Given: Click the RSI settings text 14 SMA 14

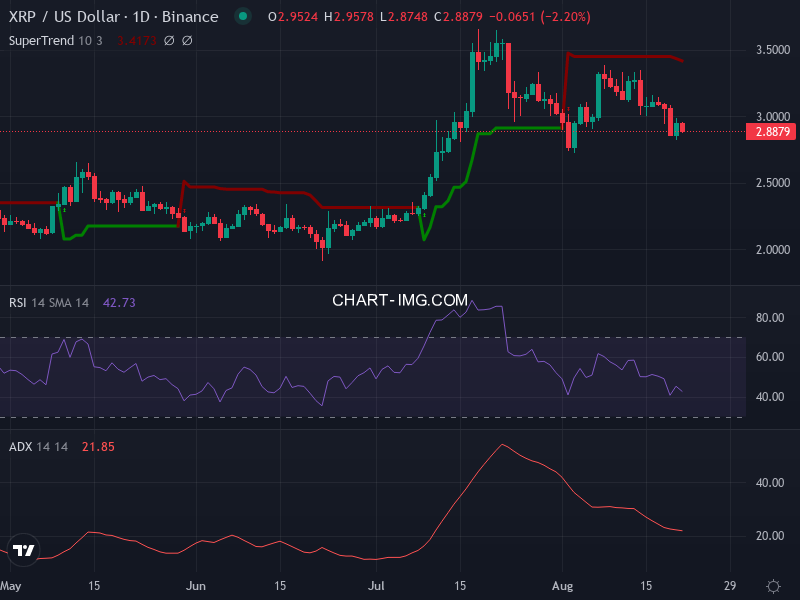Looking at the screenshot, I should (60, 303).
